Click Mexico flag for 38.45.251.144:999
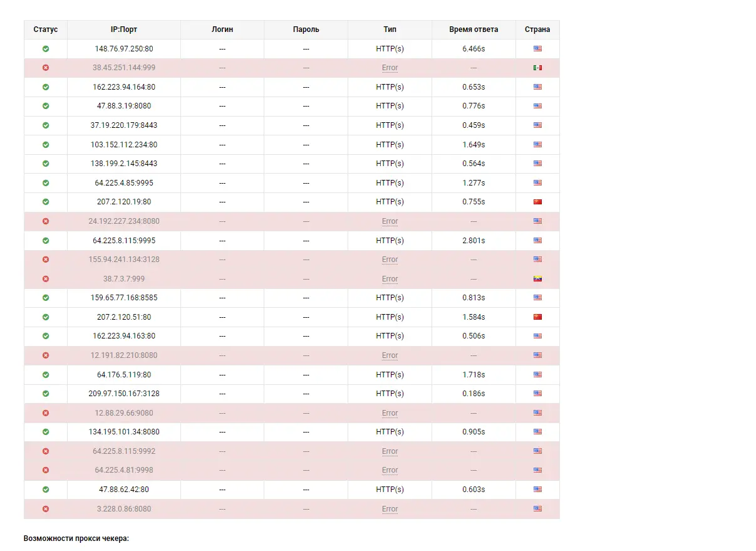 tap(537, 68)
